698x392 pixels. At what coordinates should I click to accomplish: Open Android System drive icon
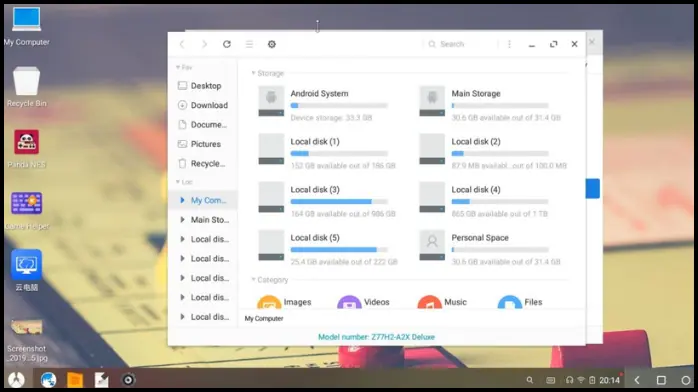tap(271, 101)
